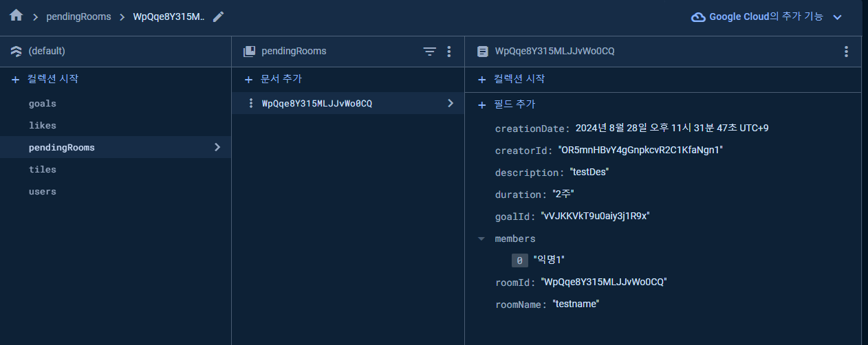
Task: Click roomId value "WpQqe8Y315MLJJvWo0CQ"
Action: click(x=603, y=282)
